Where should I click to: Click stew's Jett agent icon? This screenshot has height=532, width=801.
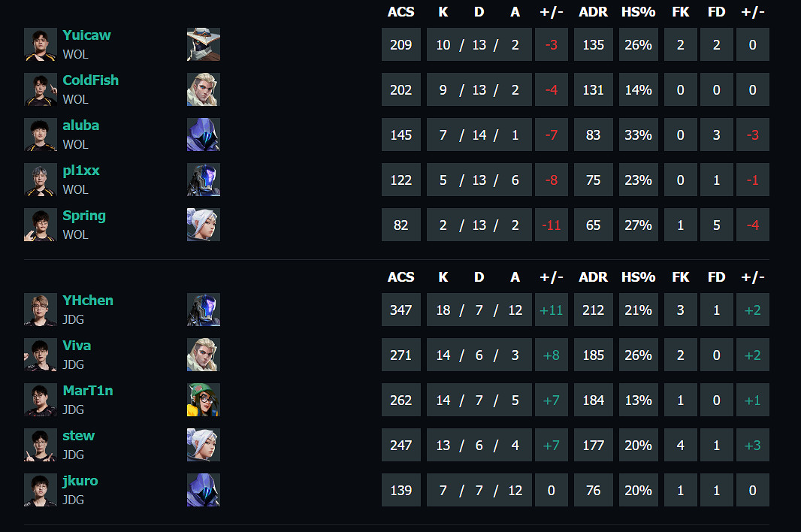pyautogui.click(x=203, y=445)
